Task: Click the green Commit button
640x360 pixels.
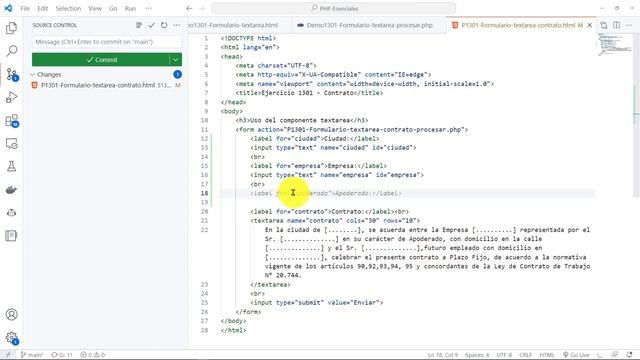Action: (101, 60)
